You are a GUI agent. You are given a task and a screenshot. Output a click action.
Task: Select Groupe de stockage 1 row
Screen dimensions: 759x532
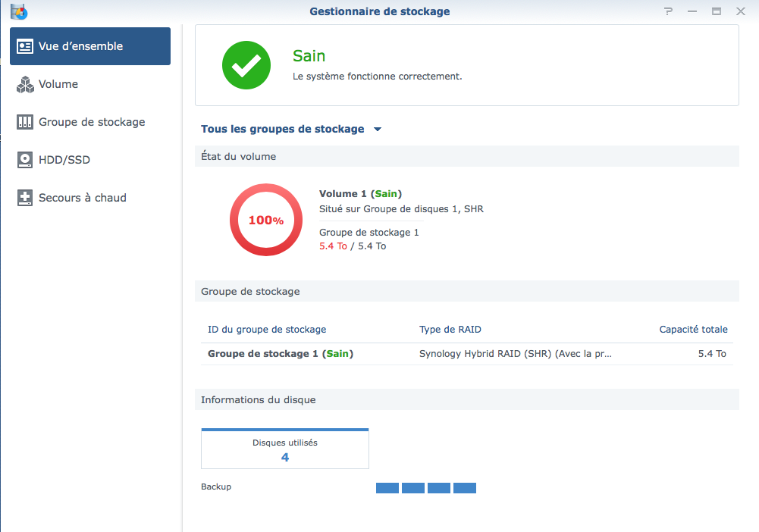(466, 354)
